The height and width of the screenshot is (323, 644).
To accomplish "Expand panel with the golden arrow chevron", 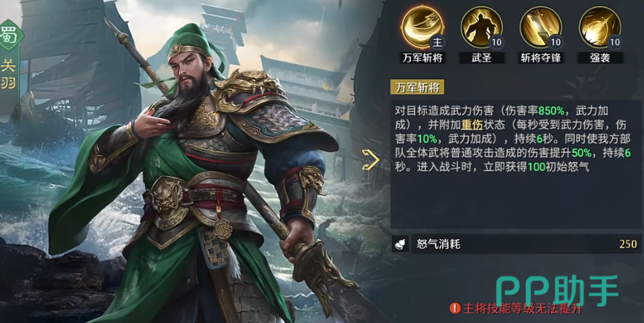I will tap(370, 160).
